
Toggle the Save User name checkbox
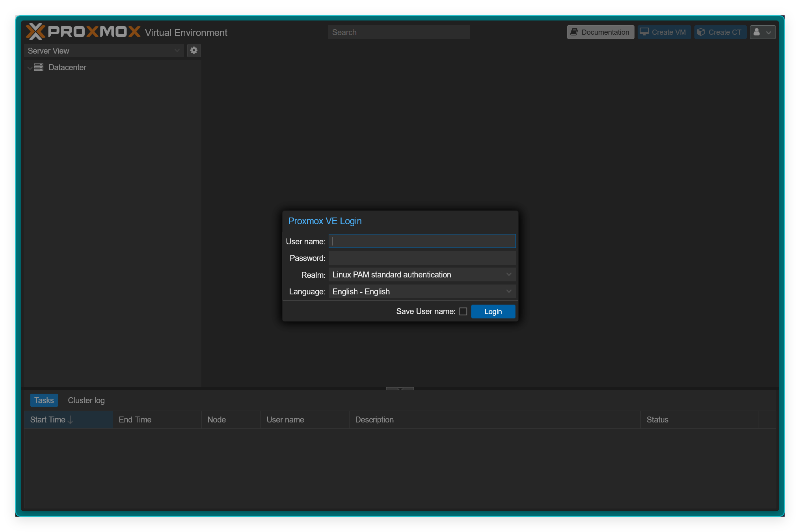pyautogui.click(x=463, y=311)
